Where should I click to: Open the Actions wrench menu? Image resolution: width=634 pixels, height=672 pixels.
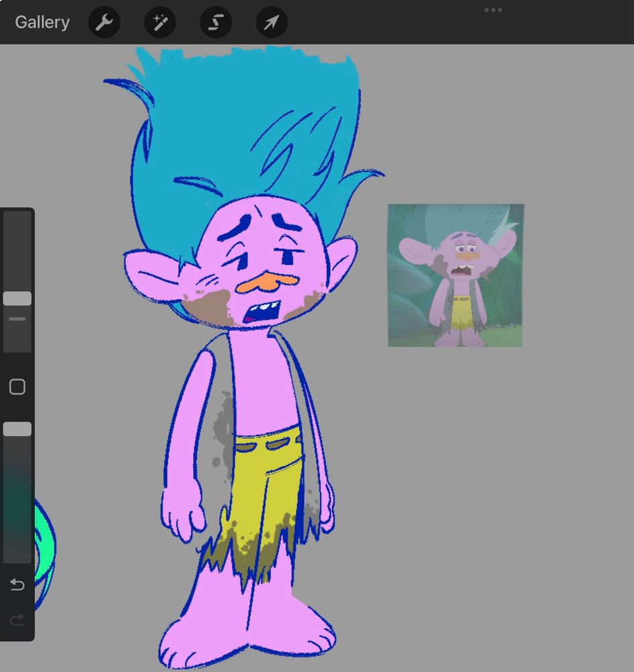104,22
